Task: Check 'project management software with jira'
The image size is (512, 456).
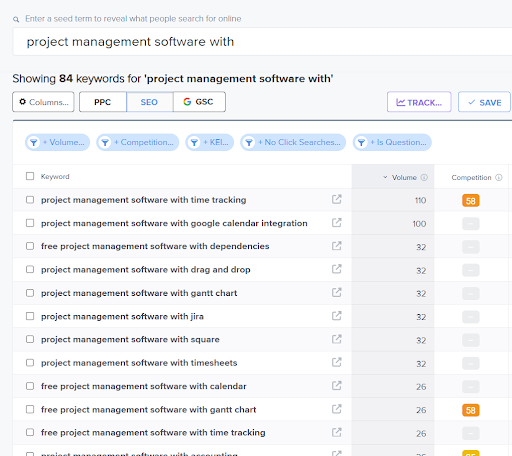Action: pos(30,316)
